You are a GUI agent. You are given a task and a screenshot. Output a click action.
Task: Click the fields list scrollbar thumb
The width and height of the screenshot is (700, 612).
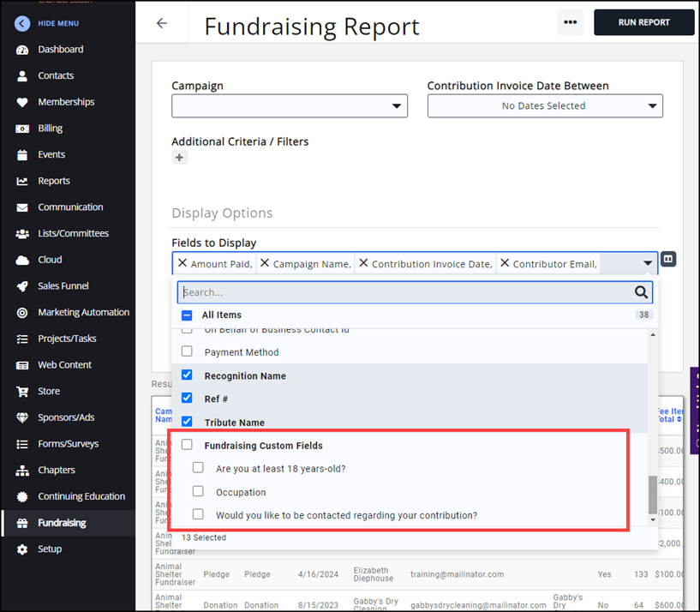653,494
